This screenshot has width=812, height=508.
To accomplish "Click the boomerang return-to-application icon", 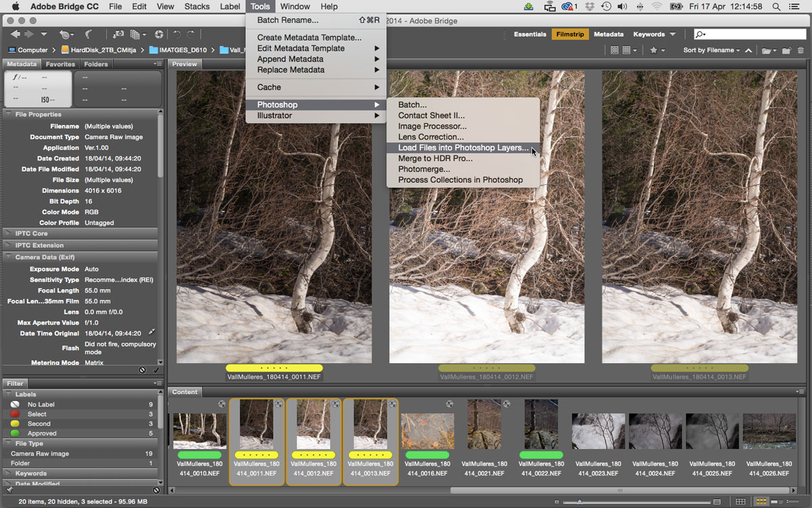I will (89, 34).
